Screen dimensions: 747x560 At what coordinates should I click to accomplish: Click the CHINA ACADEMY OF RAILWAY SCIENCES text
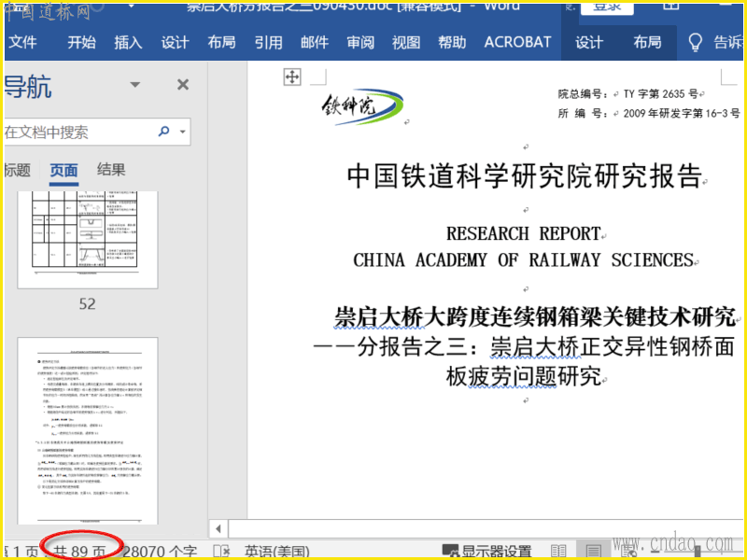pyautogui.click(x=523, y=260)
